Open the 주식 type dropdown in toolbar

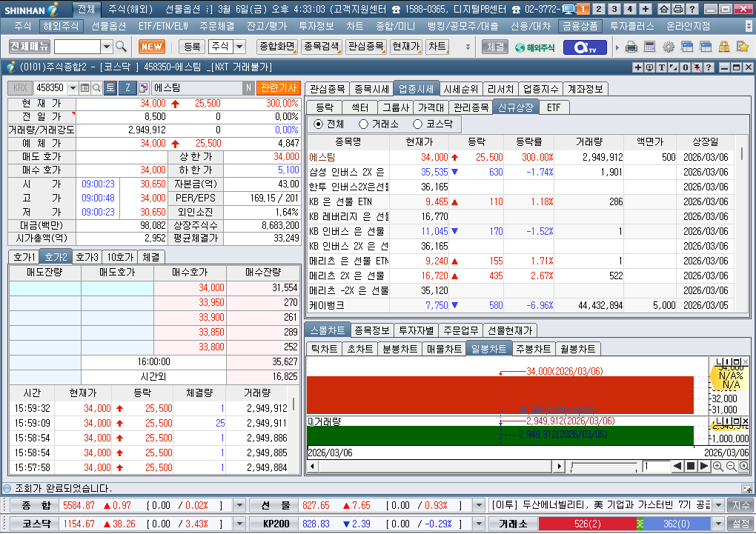239,47
